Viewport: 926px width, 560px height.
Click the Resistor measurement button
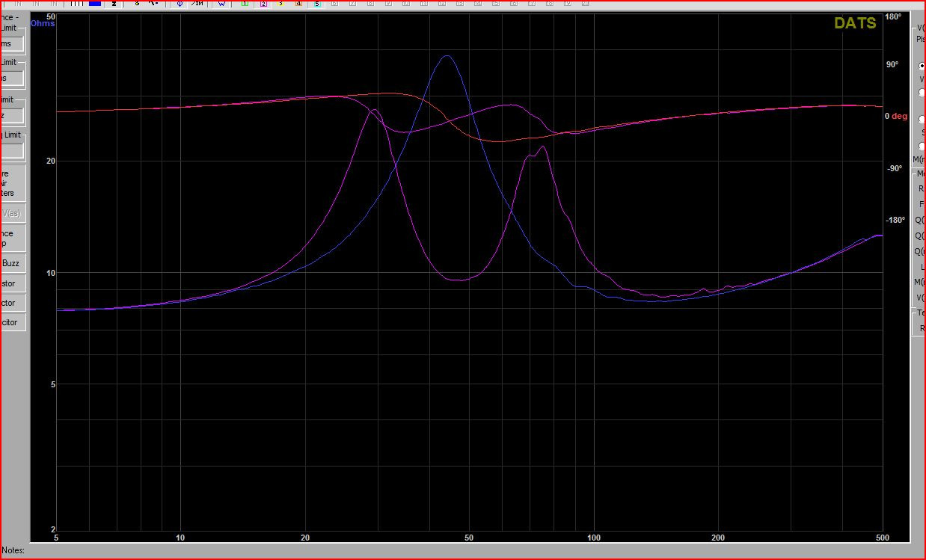[x=12, y=283]
